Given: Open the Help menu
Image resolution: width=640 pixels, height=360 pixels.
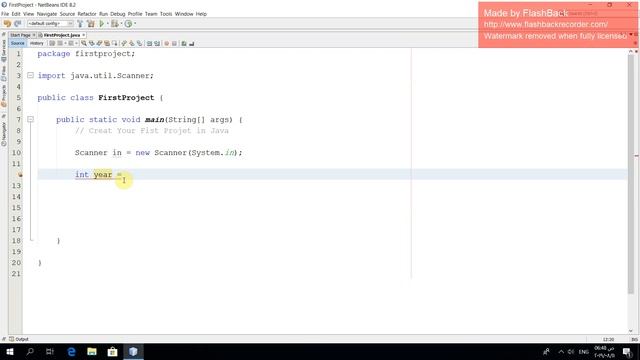Looking at the screenshot, I should click(201, 14).
